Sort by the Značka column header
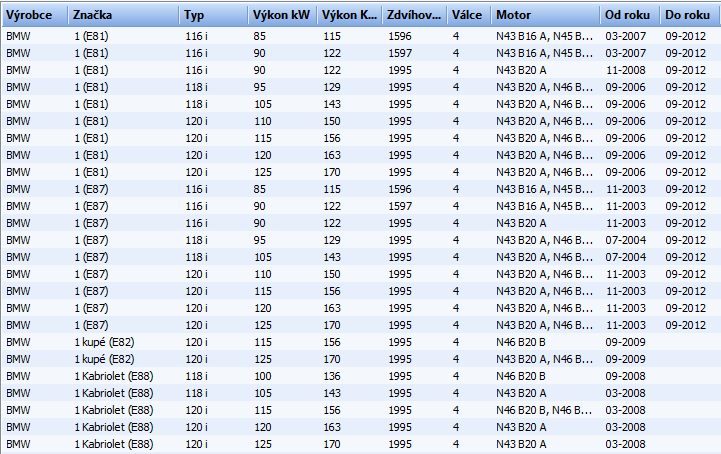The height and width of the screenshot is (454, 721). point(123,15)
